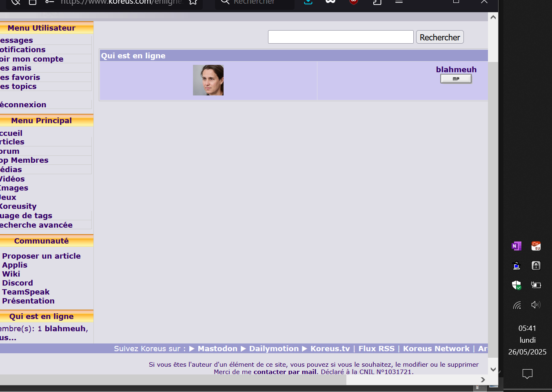The image size is (552, 392).
Task: Open the volume speaker tray icon
Action: (536, 305)
